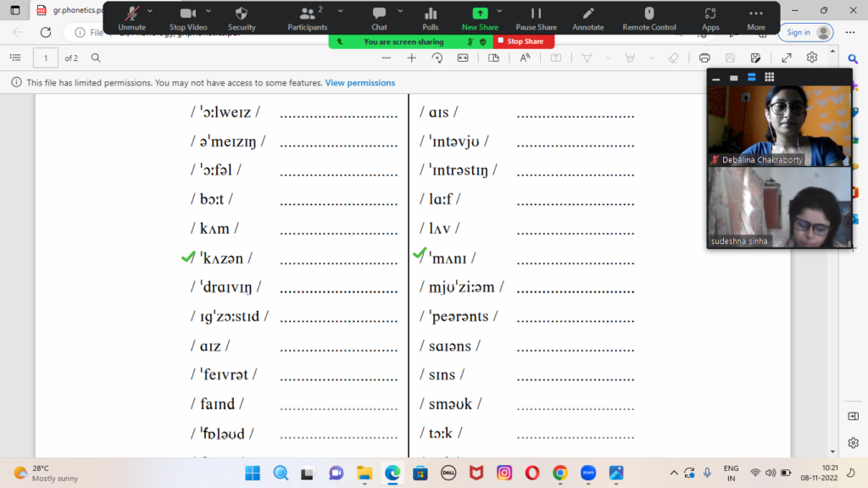Open the Participants panel
The image size is (868, 488).
(x=307, y=17)
